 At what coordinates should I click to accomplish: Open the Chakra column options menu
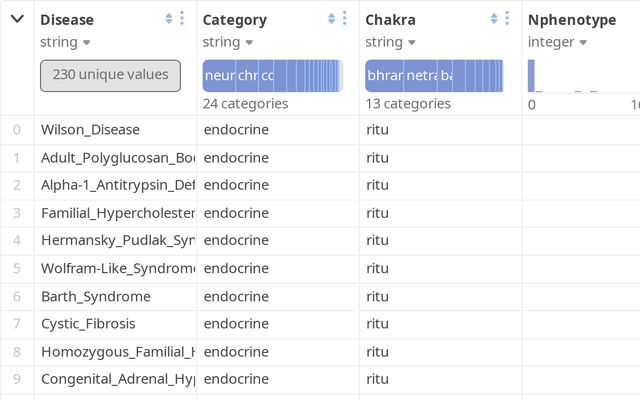click(x=507, y=19)
